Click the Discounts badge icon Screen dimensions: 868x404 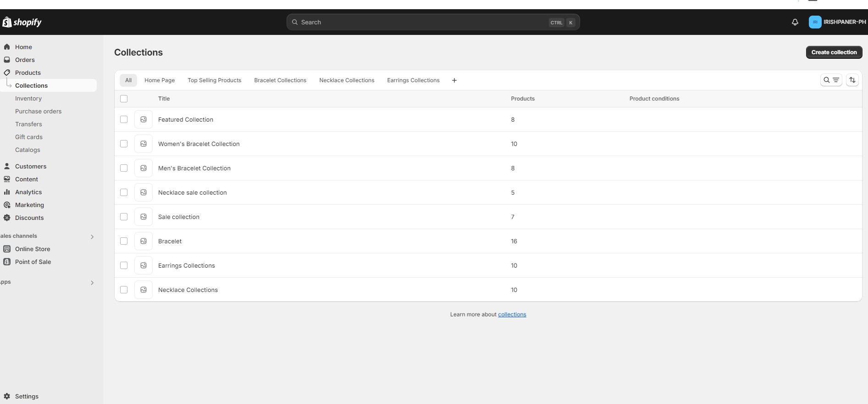7,218
